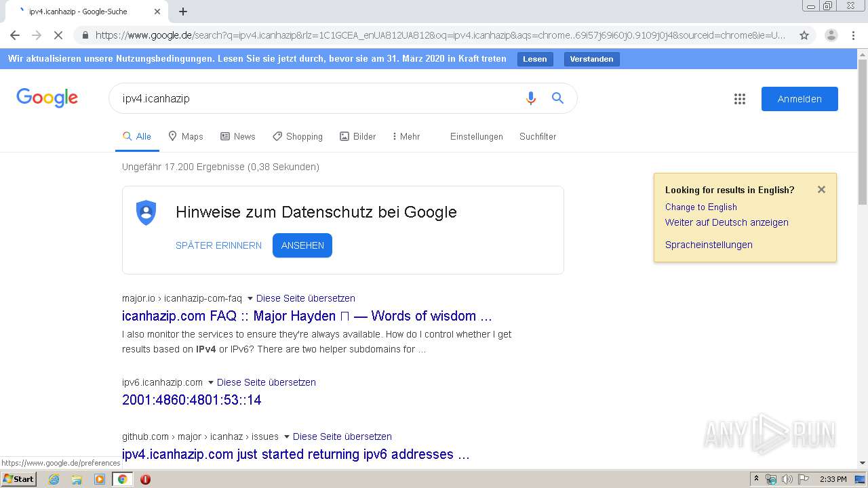
Task: Open the Chrome profile avatar icon
Action: click(x=831, y=35)
